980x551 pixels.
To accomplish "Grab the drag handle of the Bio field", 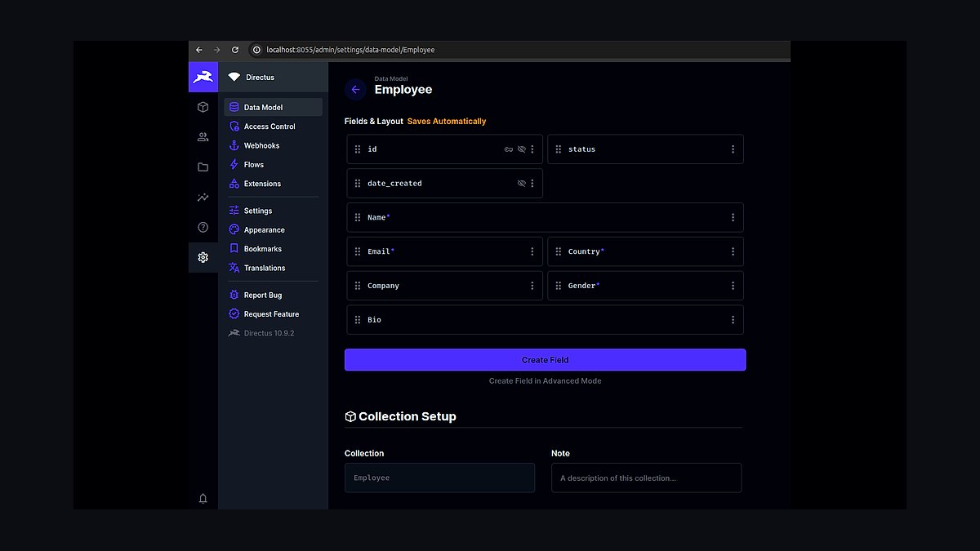I will 358,320.
